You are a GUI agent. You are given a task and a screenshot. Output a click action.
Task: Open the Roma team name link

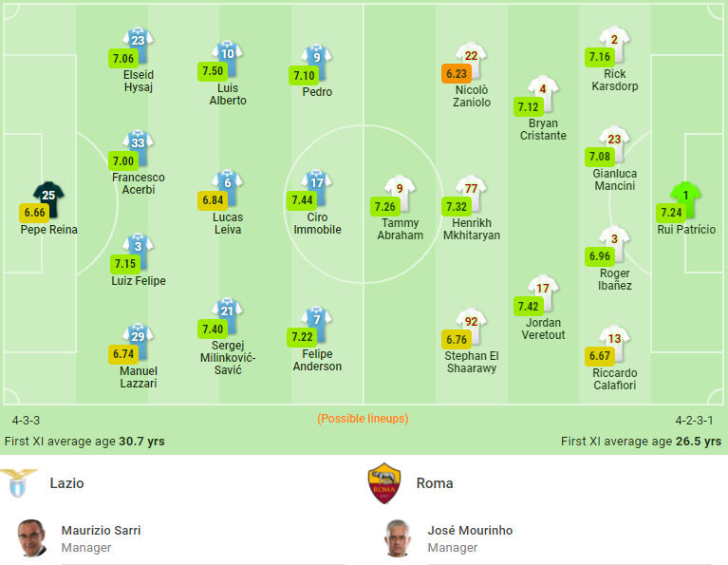[435, 483]
